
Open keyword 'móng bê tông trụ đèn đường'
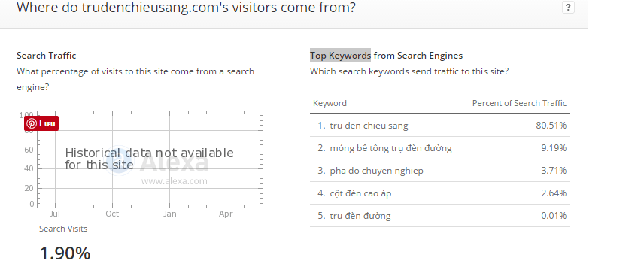point(390,148)
